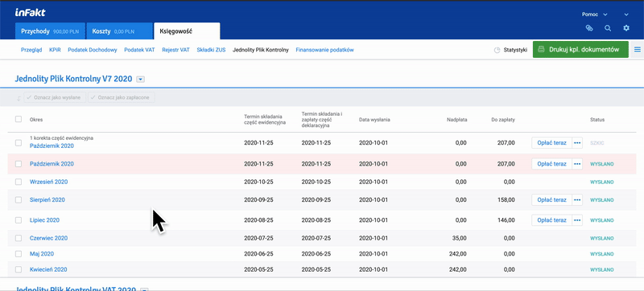Open attachments via the paperclip icon

pos(589,28)
